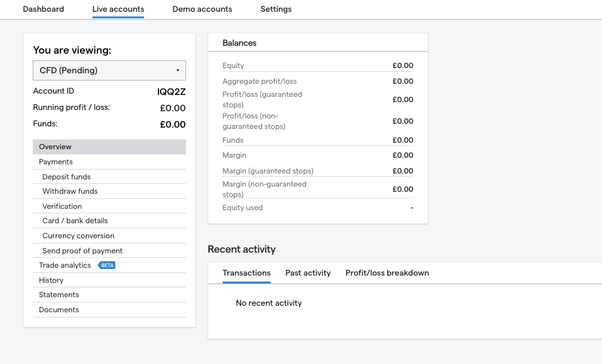Switch to Demo accounts tab
The width and height of the screenshot is (602, 364).
click(202, 9)
